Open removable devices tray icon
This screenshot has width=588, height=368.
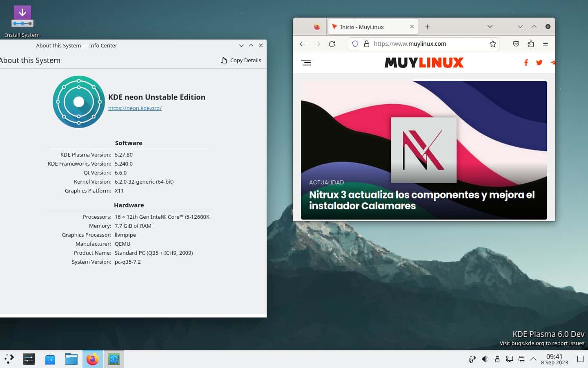point(497,359)
